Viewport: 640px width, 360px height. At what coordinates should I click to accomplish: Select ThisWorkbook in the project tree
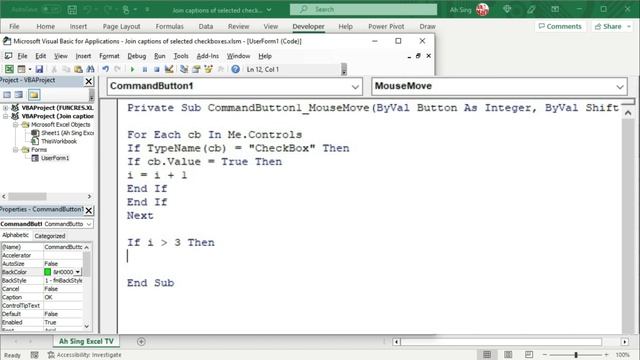59,141
